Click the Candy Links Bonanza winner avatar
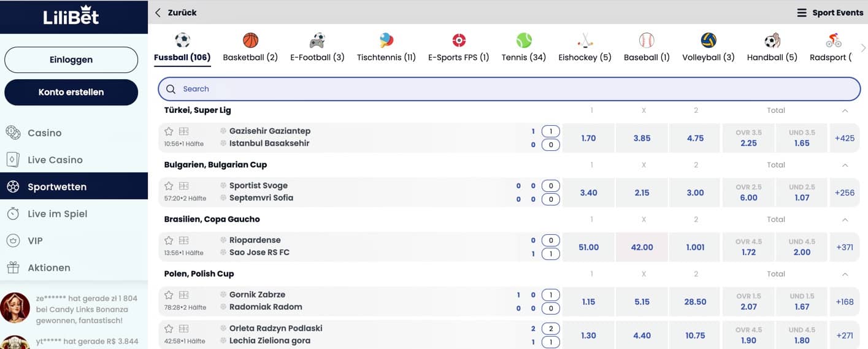The image size is (868, 349). click(15, 308)
